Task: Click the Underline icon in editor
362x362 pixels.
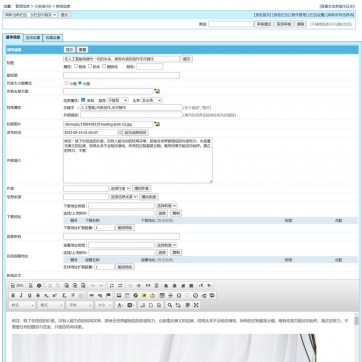Action: [29, 295]
